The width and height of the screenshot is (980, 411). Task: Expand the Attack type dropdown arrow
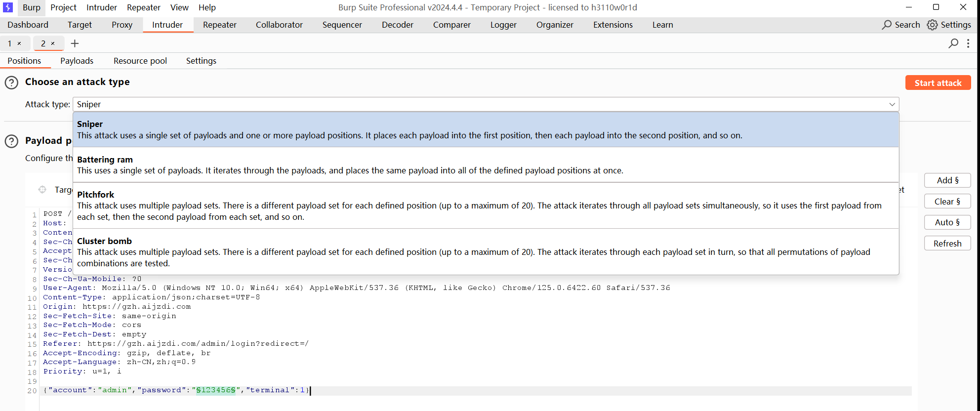(892, 104)
